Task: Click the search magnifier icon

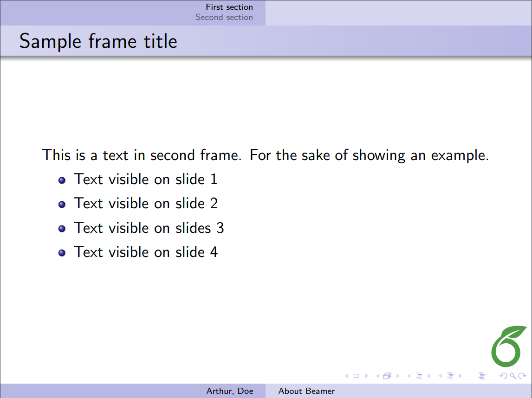Action: pos(513,376)
